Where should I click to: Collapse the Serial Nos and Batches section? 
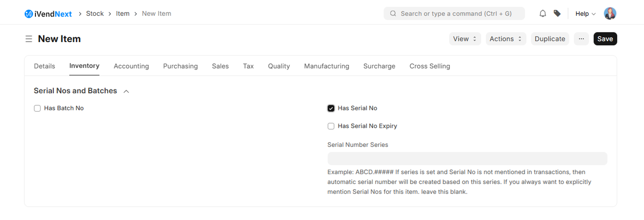(x=126, y=91)
